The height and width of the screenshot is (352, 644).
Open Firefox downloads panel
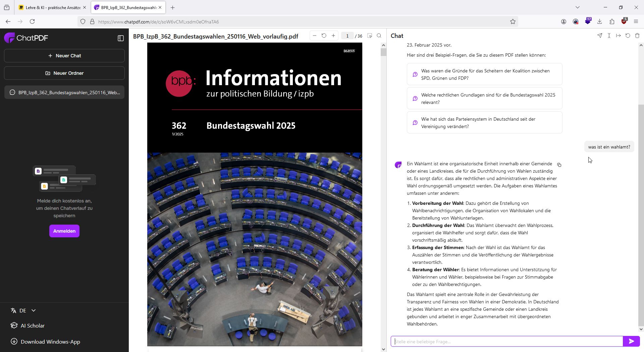[x=600, y=21]
